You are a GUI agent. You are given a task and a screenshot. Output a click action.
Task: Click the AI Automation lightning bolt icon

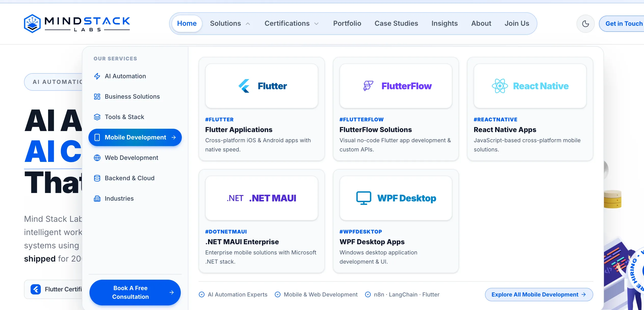tap(97, 76)
